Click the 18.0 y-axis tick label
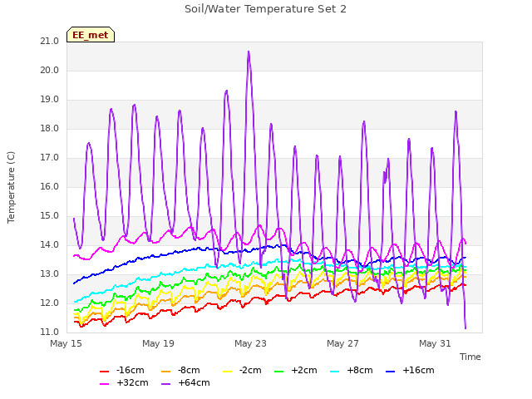Screen dimensions: 532x399 [x=50, y=129]
